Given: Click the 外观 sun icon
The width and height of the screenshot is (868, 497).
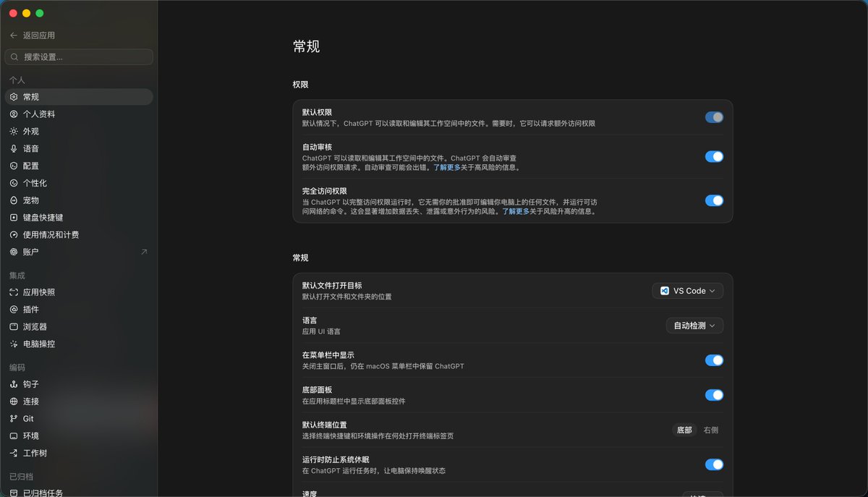Looking at the screenshot, I should tap(14, 132).
